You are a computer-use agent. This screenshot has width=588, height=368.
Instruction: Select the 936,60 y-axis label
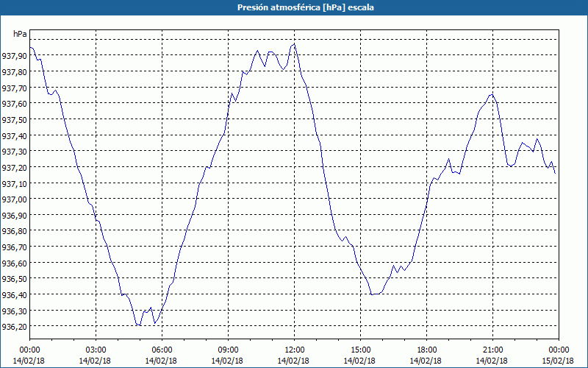pyautogui.click(x=14, y=263)
